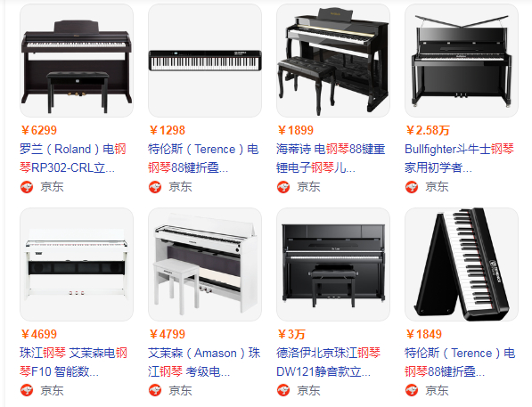Click the ¥1298 特伦斯 88键折叠 title link
The width and height of the screenshot is (532, 407).
[203, 158]
